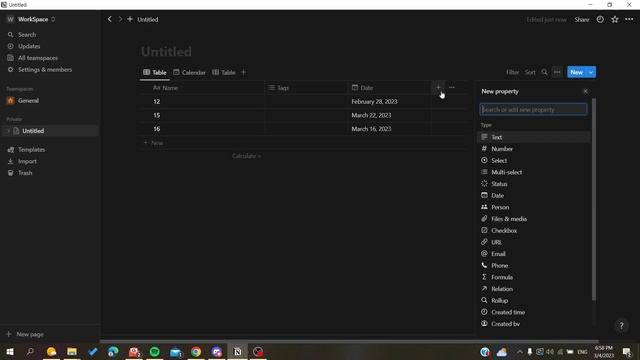Click the Filter button
640x360 pixels.
pyautogui.click(x=512, y=72)
